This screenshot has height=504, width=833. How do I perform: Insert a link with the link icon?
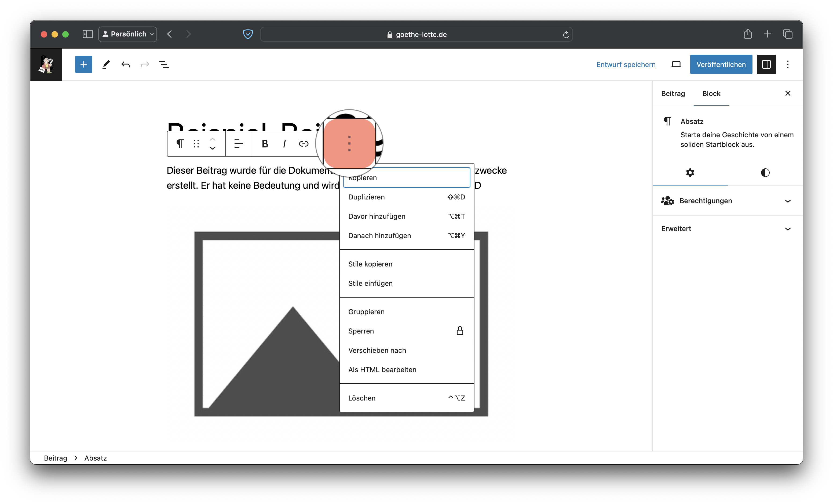pos(304,144)
